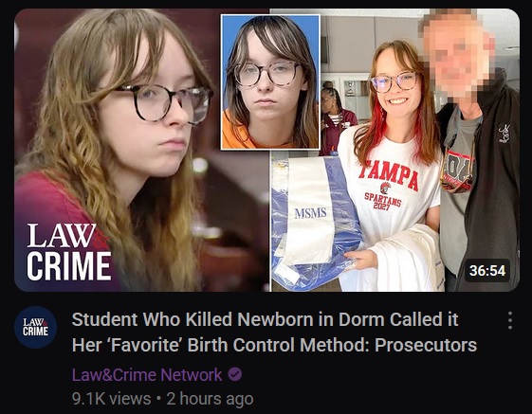Screen dimensions: 532x414
Task: Click the video thumbnail to play
Action: click(x=266, y=150)
